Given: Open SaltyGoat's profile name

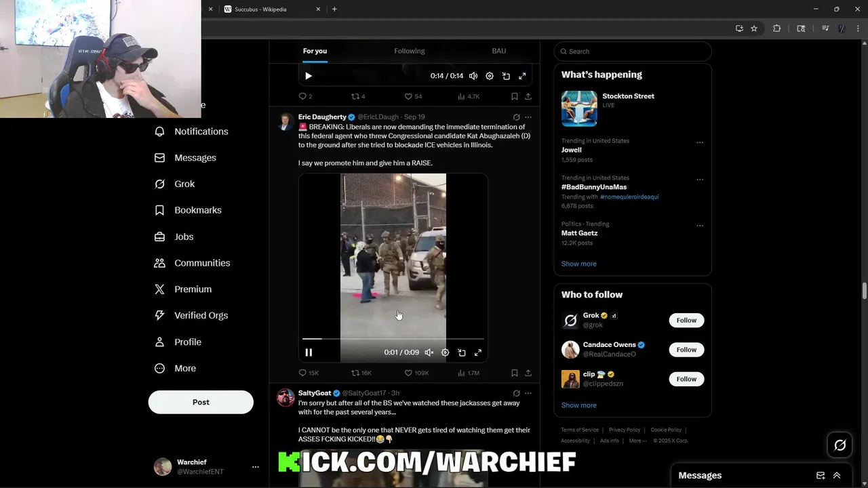Looking at the screenshot, I should tap(315, 393).
